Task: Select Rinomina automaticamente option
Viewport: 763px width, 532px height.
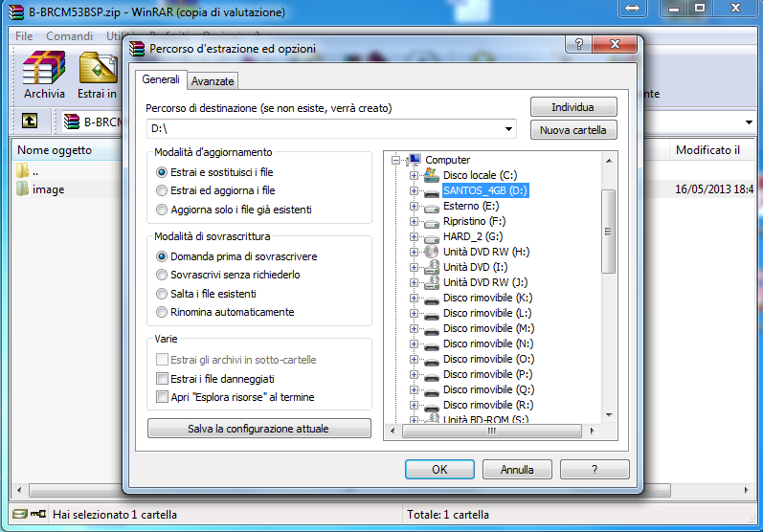Action: click(225, 312)
